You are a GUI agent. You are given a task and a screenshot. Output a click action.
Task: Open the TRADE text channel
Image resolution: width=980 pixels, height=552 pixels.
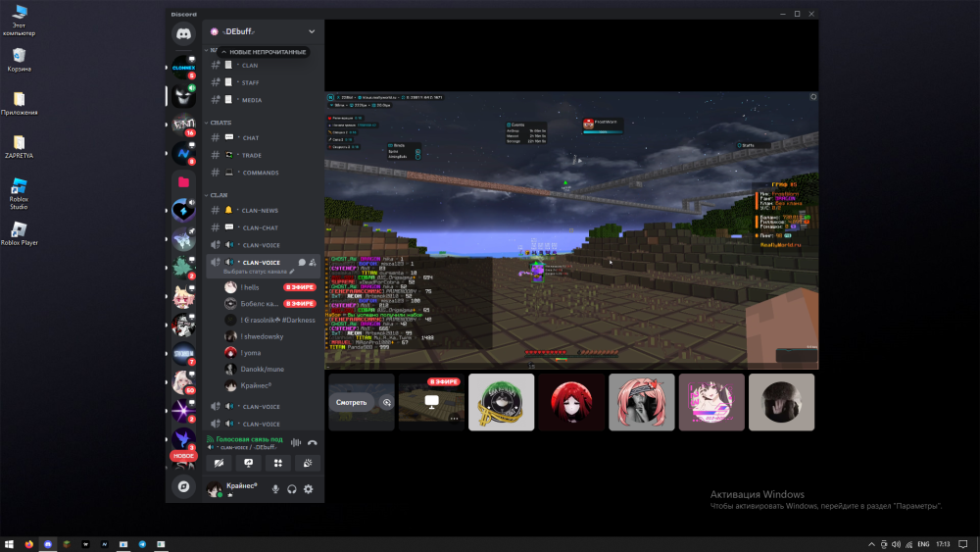[x=263, y=155]
